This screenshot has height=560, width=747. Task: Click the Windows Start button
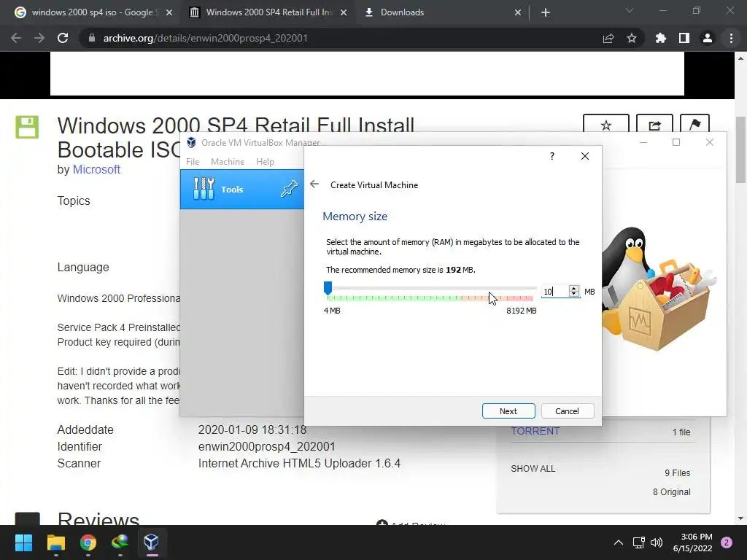tap(23, 542)
